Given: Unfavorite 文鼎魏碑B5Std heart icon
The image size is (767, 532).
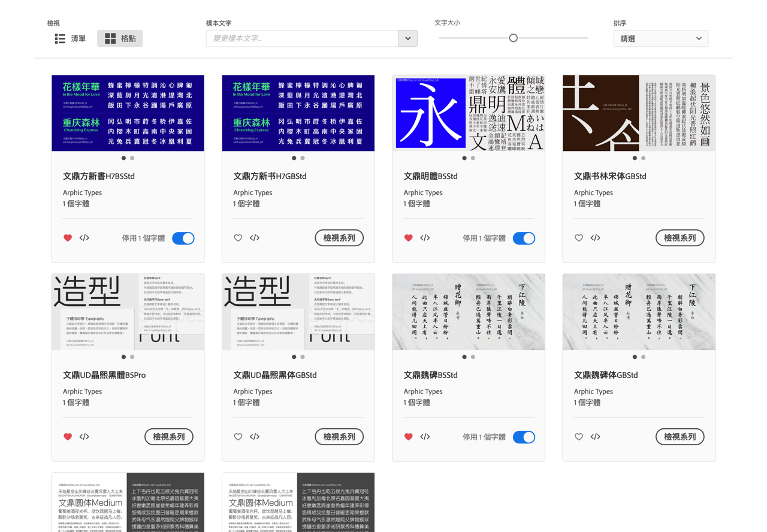Looking at the screenshot, I should pyautogui.click(x=408, y=437).
